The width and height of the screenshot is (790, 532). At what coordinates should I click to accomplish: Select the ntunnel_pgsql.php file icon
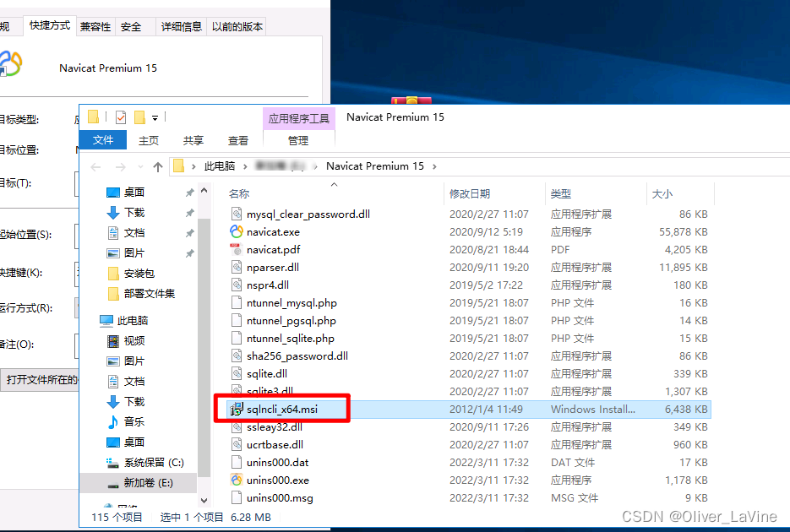237,321
